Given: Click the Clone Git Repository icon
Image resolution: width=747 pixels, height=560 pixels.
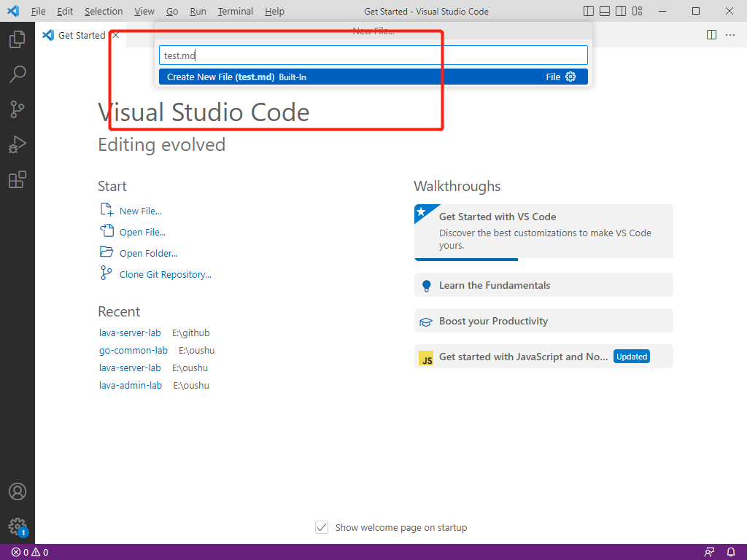Looking at the screenshot, I should (x=107, y=273).
